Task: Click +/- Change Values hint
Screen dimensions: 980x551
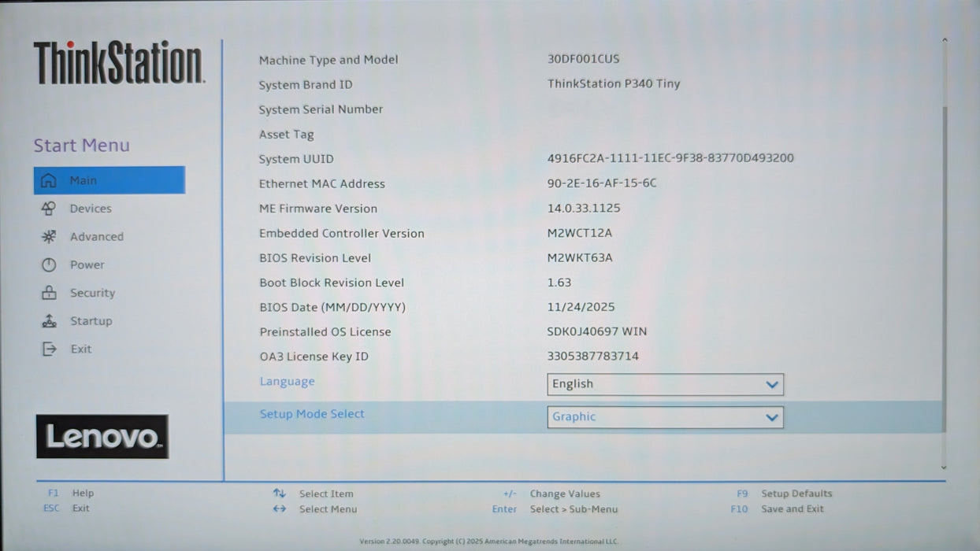Action: pyautogui.click(x=551, y=494)
